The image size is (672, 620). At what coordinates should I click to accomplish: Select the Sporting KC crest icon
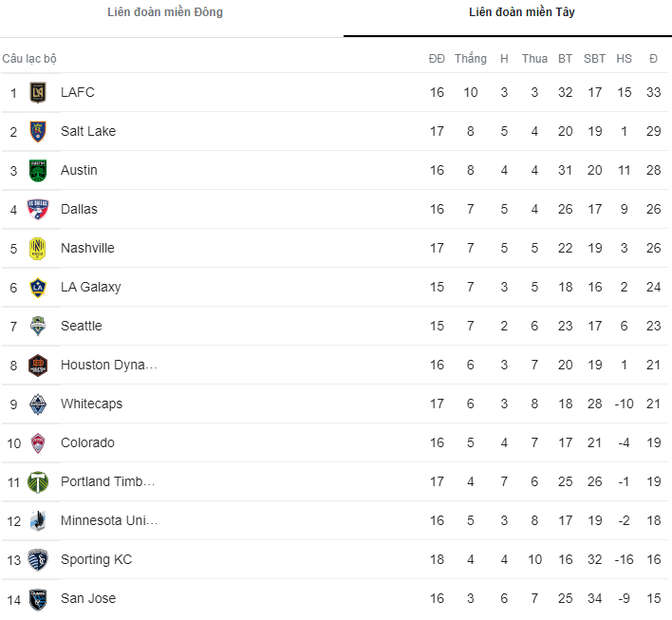[x=38, y=560]
